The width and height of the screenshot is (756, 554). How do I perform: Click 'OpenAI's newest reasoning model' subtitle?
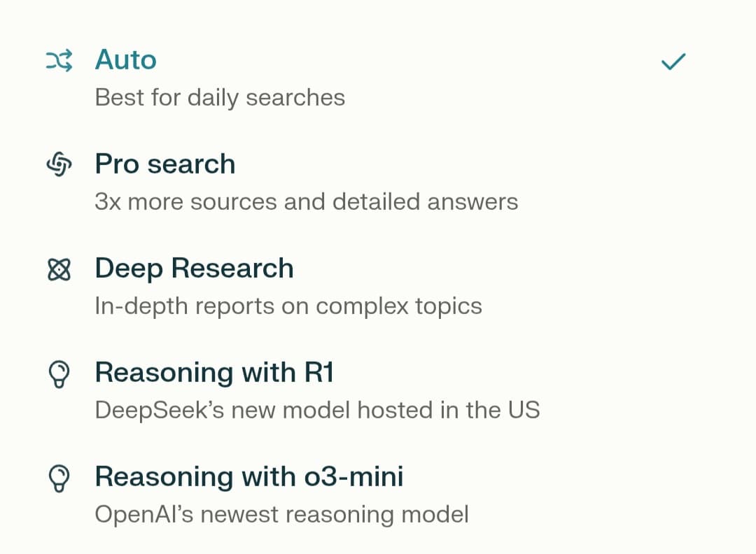coord(281,514)
